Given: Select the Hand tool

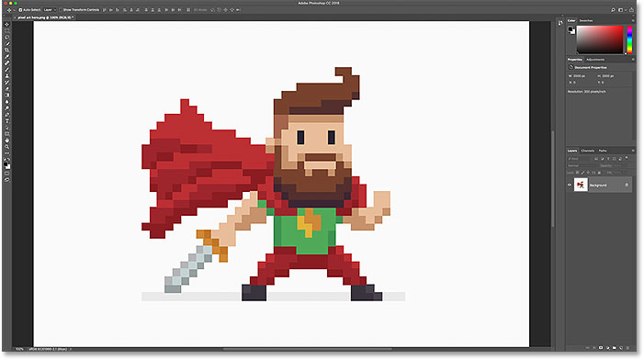Looking at the screenshot, I should click(x=7, y=141).
